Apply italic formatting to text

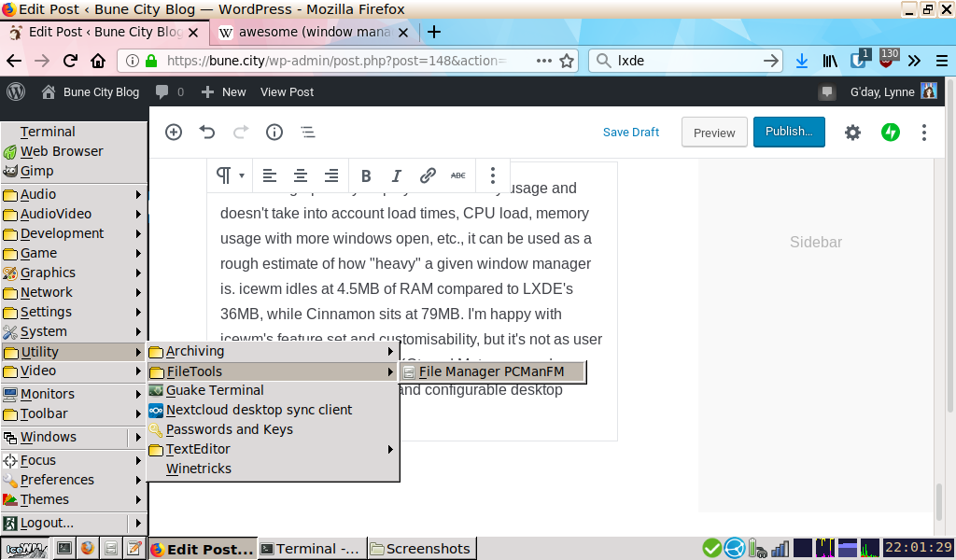point(396,176)
